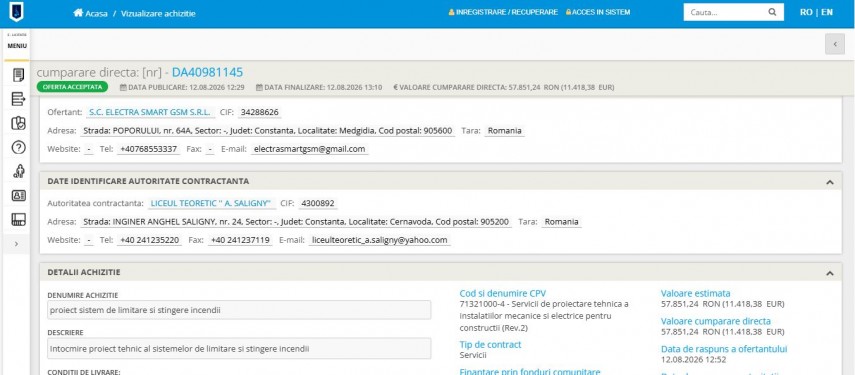
Task: Switch language to RO
Action: (x=806, y=12)
